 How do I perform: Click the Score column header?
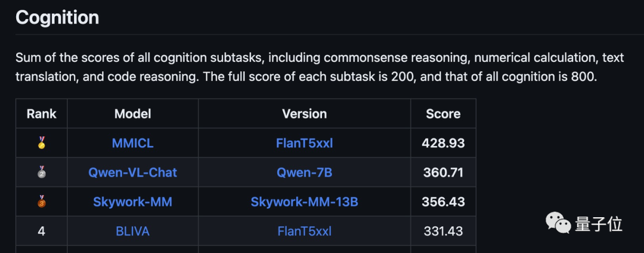[x=443, y=114]
